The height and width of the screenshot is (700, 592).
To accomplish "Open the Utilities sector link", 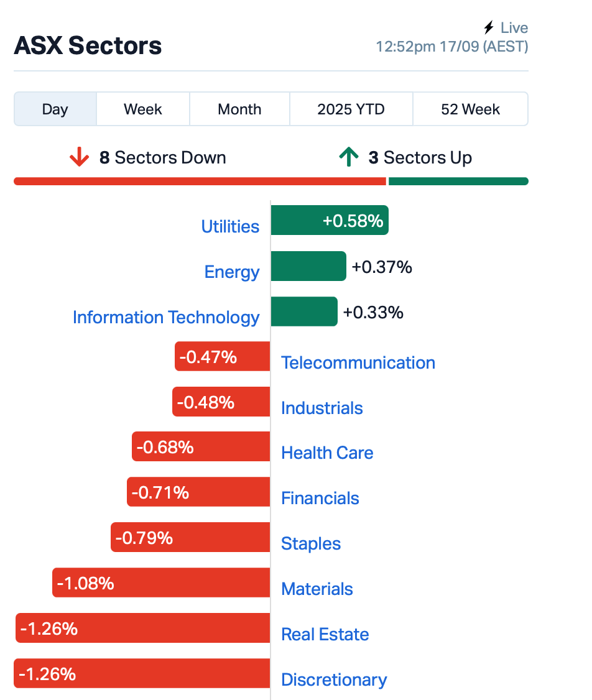I will 230,226.
